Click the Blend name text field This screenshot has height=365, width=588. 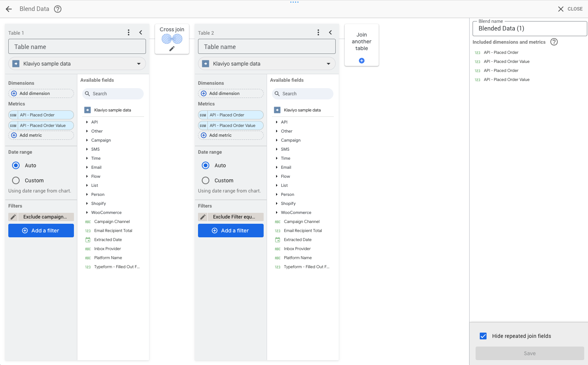tap(530, 29)
